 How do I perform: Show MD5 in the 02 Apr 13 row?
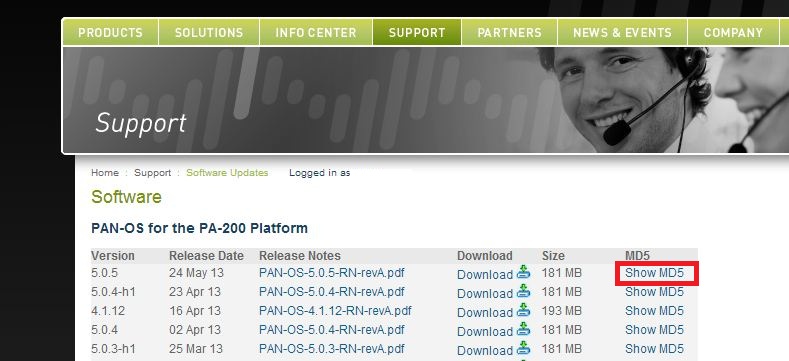(x=654, y=330)
